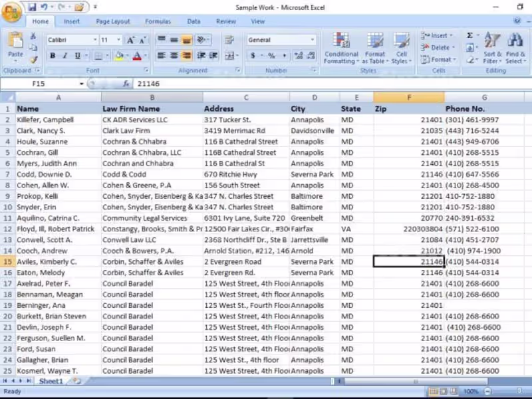Viewport: 532px width, 399px height.
Task: Decrease decimal places
Action: coord(311,55)
